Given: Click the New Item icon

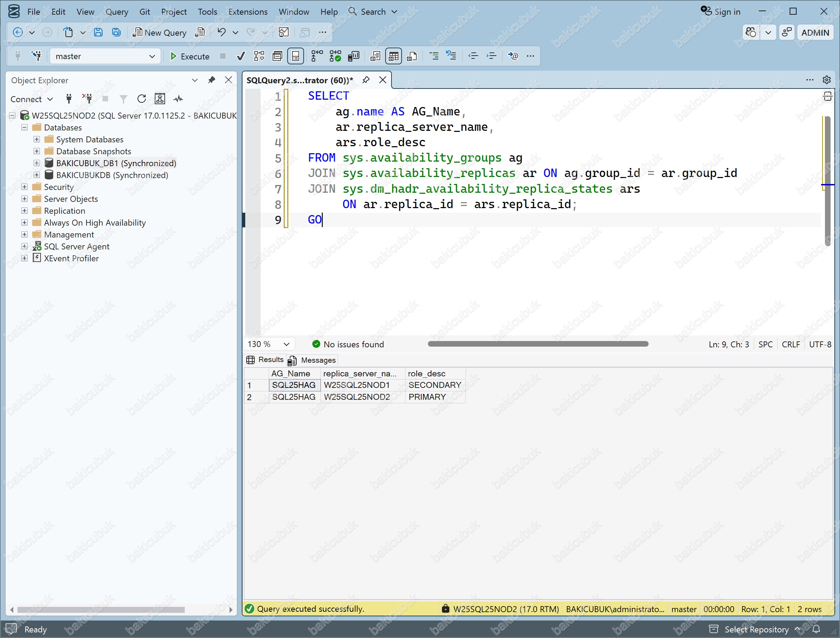Looking at the screenshot, I should point(68,33).
